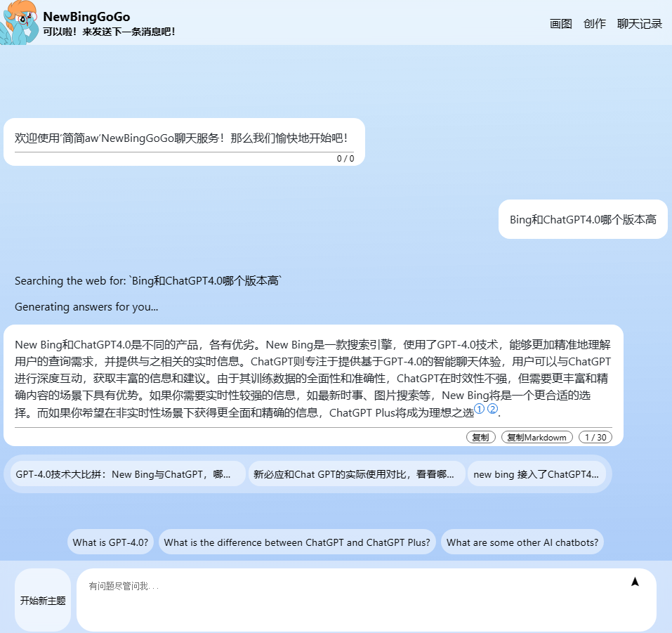Open citation reference number 2
The image size is (672, 633).
coord(492,409)
